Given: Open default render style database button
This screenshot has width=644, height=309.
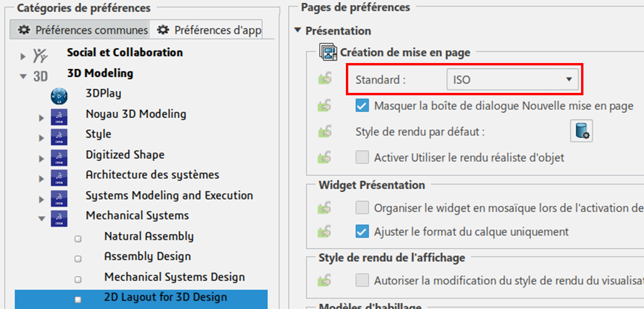Looking at the screenshot, I should (581, 132).
